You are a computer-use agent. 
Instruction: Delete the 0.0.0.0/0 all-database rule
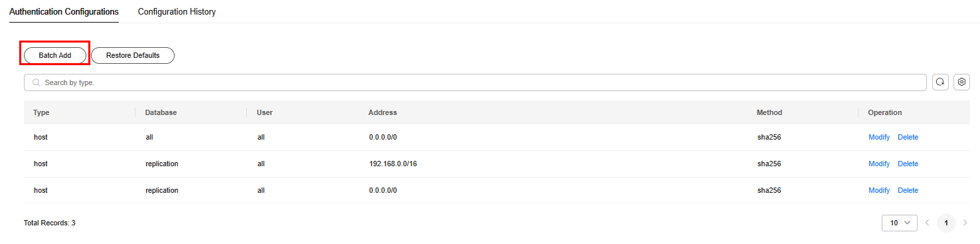908,137
